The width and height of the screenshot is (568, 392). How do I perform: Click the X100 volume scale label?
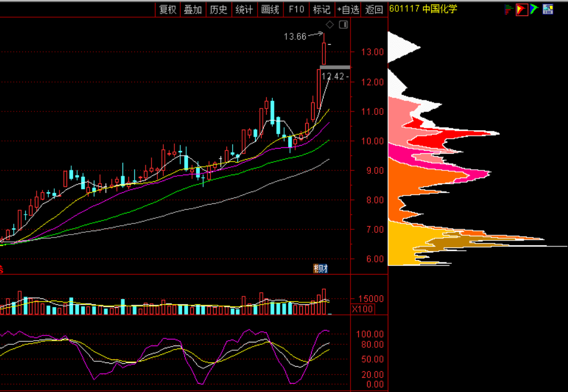point(362,309)
